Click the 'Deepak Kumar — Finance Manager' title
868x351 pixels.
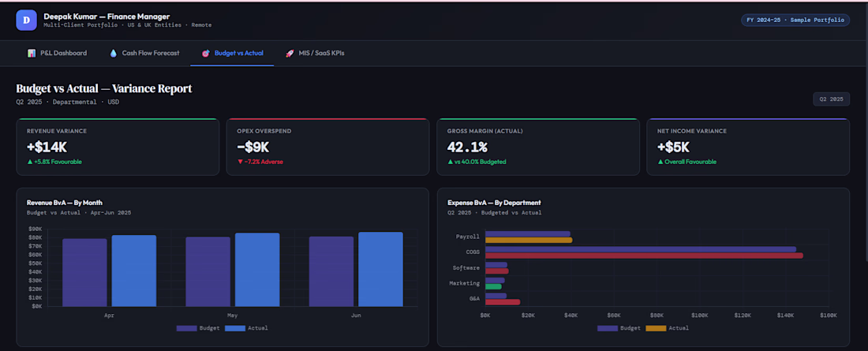click(x=107, y=17)
